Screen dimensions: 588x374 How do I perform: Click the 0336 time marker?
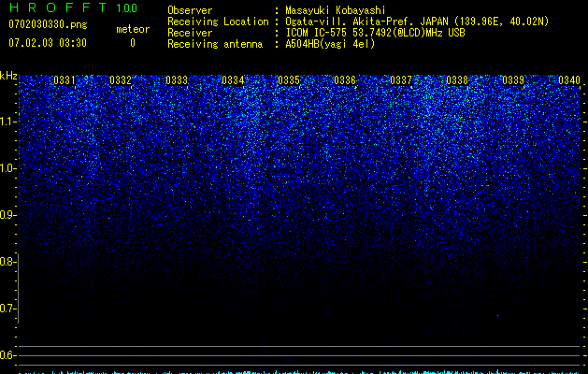pos(345,80)
